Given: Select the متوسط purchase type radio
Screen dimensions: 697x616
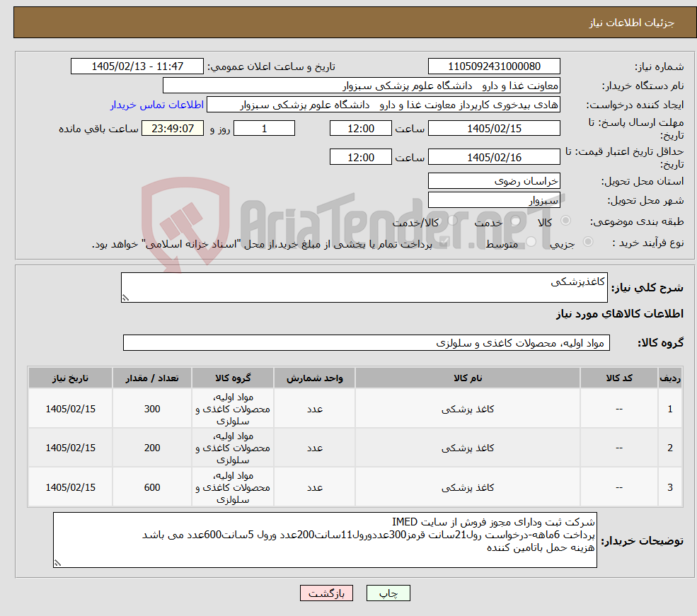Looking at the screenshot, I should pyautogui.click(x=531, y=242).
